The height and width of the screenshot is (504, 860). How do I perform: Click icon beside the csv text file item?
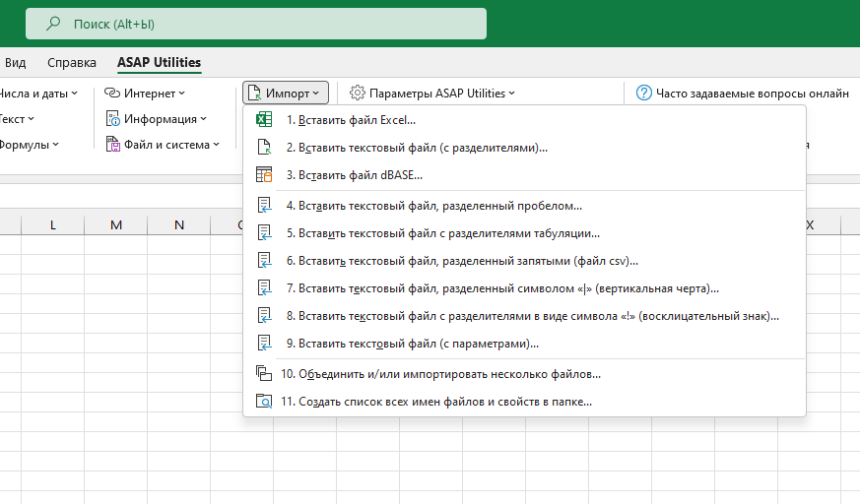pos(264,260)
